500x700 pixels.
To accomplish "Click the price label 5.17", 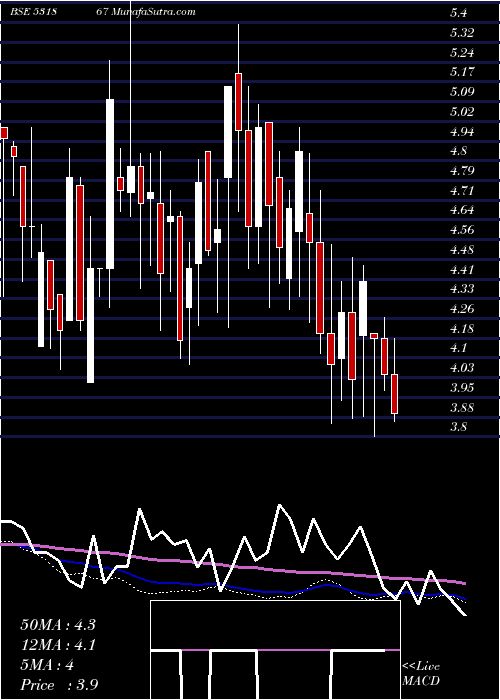I will click(462, 71).
